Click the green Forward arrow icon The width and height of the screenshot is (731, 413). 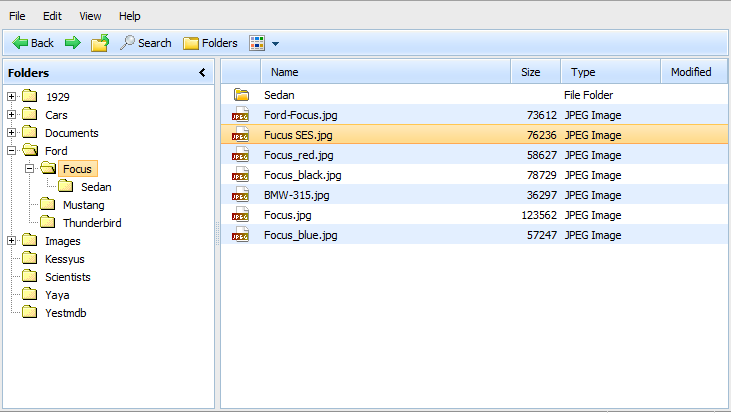tap(73, 43)
